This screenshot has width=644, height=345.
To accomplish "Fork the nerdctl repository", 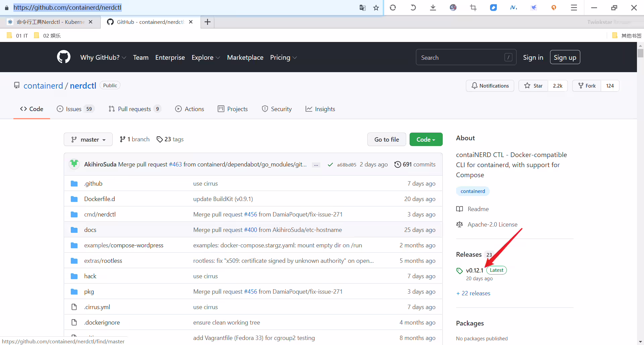I will (587, 86).
